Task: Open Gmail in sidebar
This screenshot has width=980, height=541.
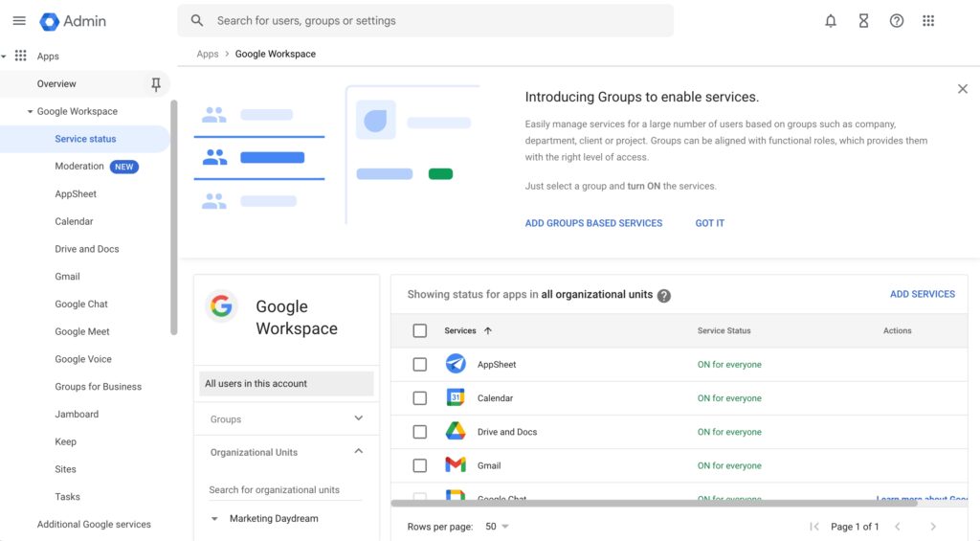Action: 68,277
